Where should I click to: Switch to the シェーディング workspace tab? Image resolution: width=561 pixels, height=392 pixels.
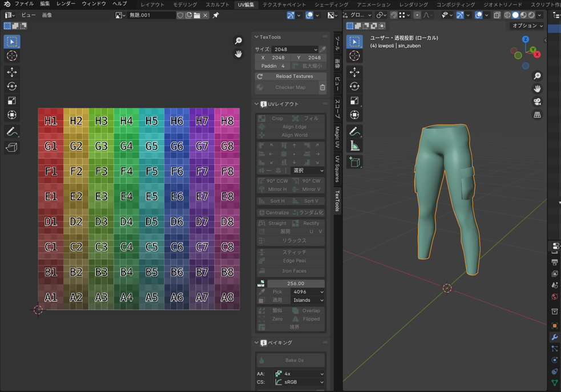tap(332, 4)
